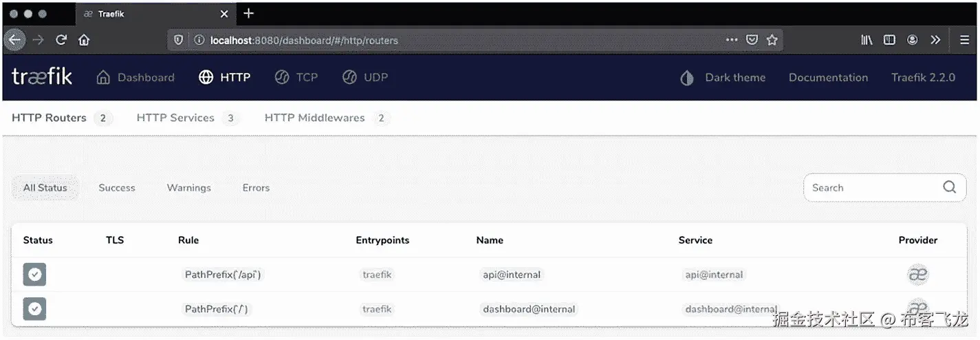Expand the toolbar overflow chevron
Screen dimensions: 980x340
935,40
